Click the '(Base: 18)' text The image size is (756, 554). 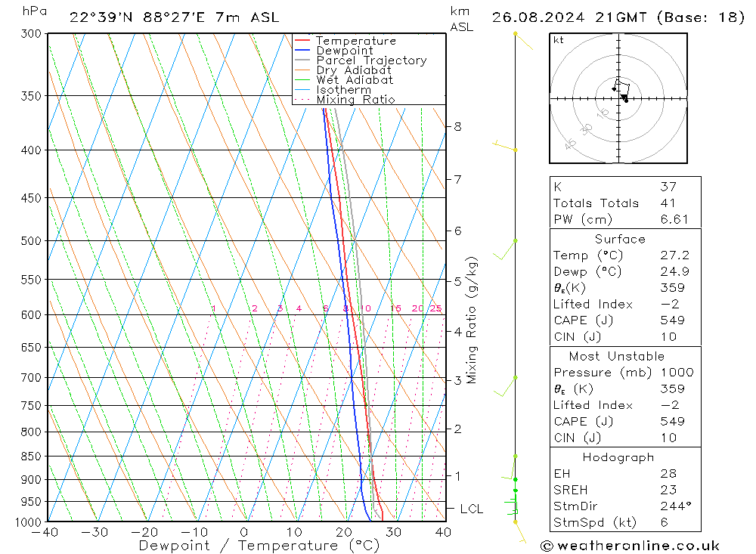(701, 17)
